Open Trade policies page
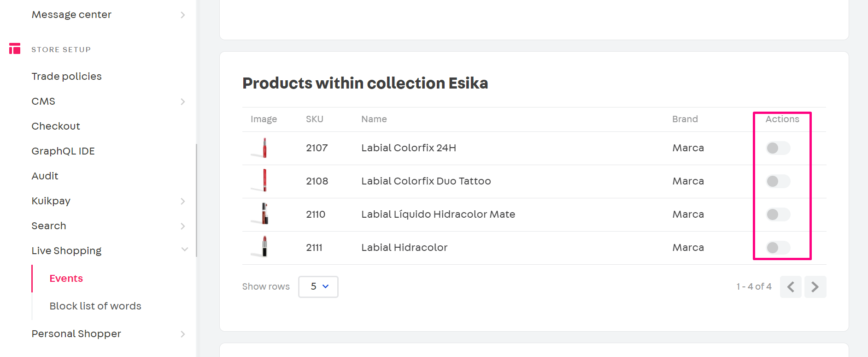 point(67,77)
